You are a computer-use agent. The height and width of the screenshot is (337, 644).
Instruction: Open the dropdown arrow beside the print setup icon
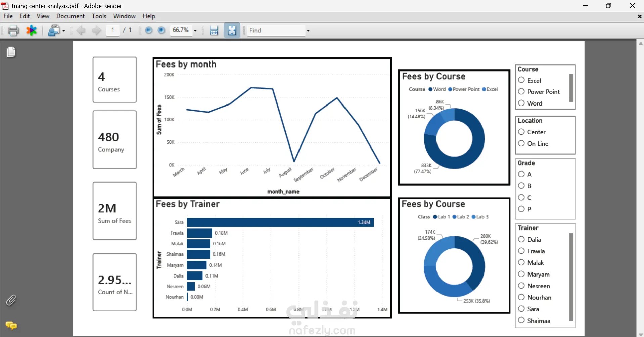[64, 31]
